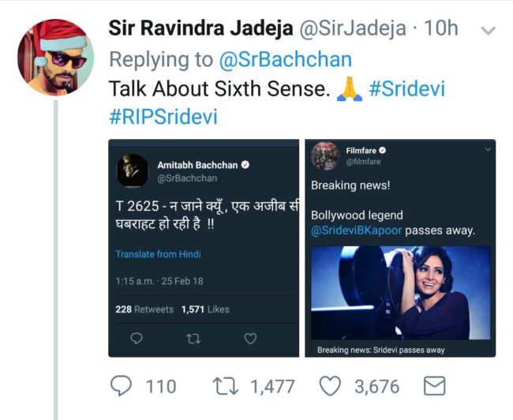Click the reply bubble inside the Bachchan screenshot
513x420 pixels.
click(x=136, y=339)
